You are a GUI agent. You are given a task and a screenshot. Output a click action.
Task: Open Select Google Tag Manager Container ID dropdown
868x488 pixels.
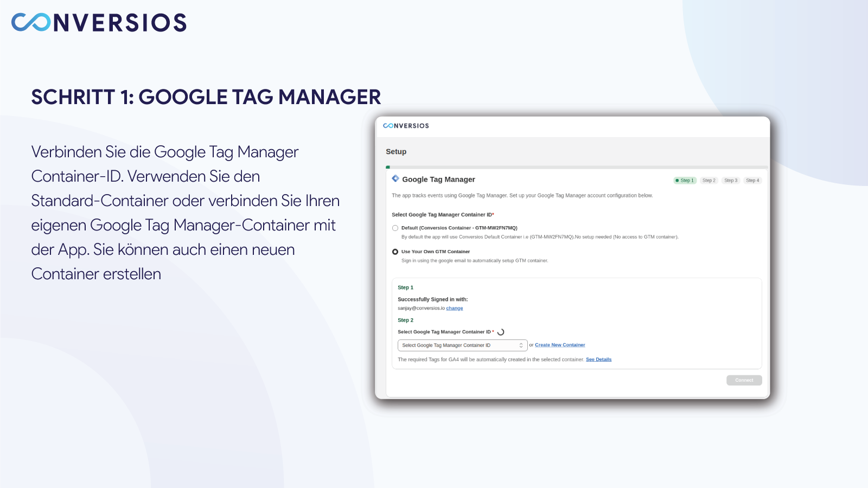point(462,345)
